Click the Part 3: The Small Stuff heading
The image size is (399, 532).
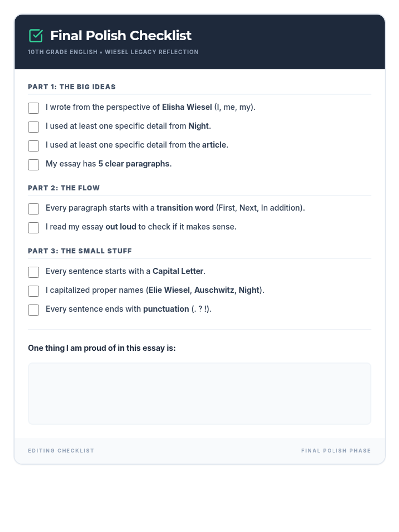(x=80, y=251)
